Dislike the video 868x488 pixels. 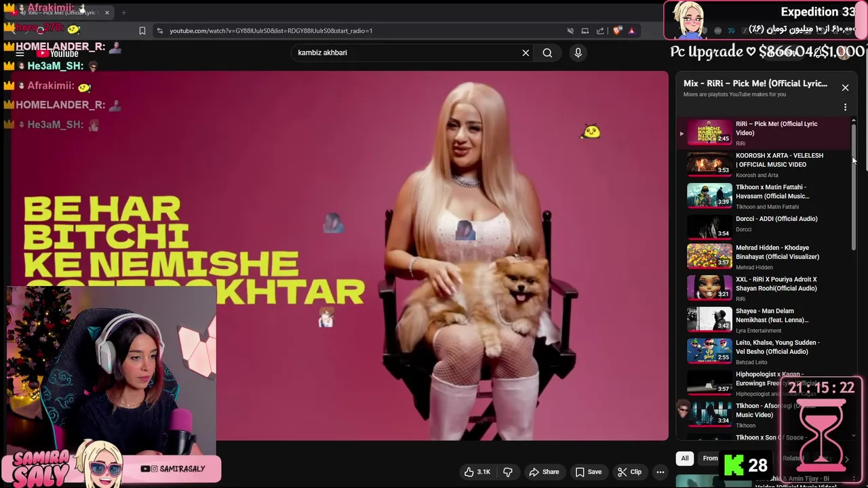click(x=508, y=472)
